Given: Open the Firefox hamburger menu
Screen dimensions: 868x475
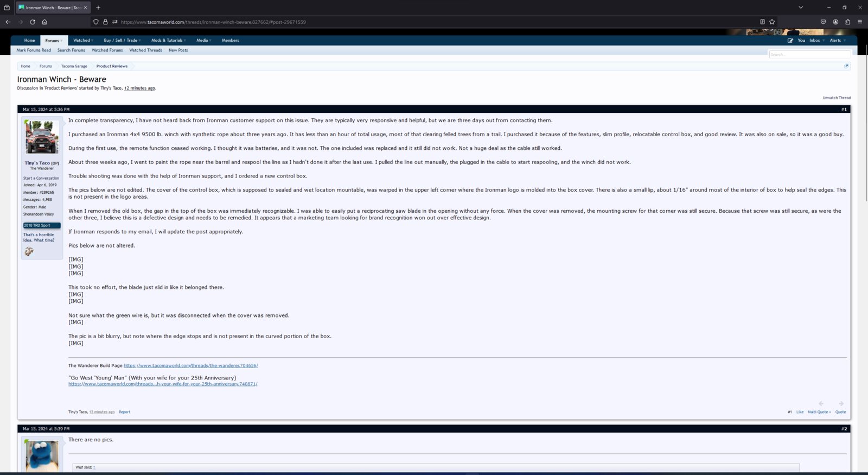Looking at the screenshot, I should [x=860, y=22].
